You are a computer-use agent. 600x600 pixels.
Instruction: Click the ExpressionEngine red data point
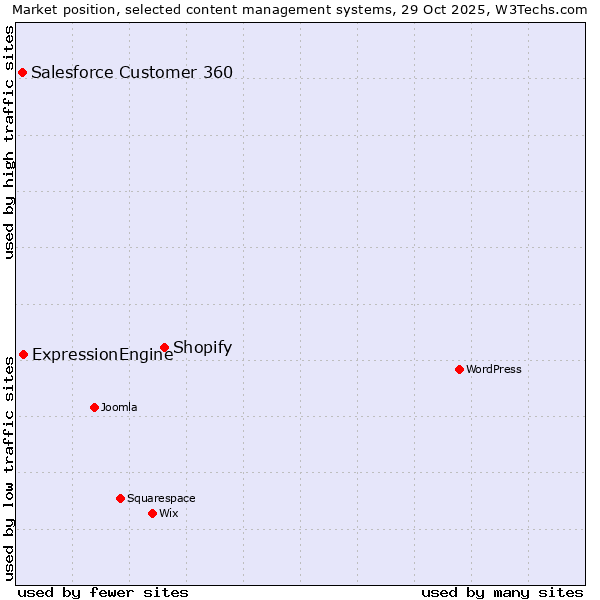[x=23, y=354]
